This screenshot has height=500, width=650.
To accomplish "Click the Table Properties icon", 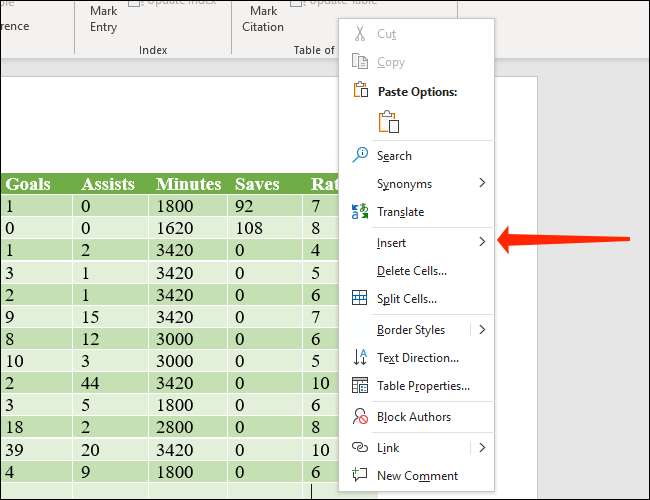I will (x=361, y=385).
